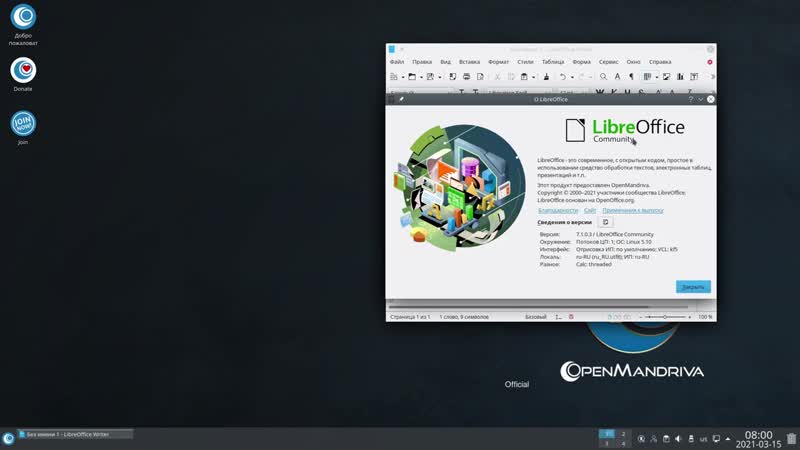
Task: Toggle the Print Preview icon
Action: pyautogui.click(x=480, y=77)
